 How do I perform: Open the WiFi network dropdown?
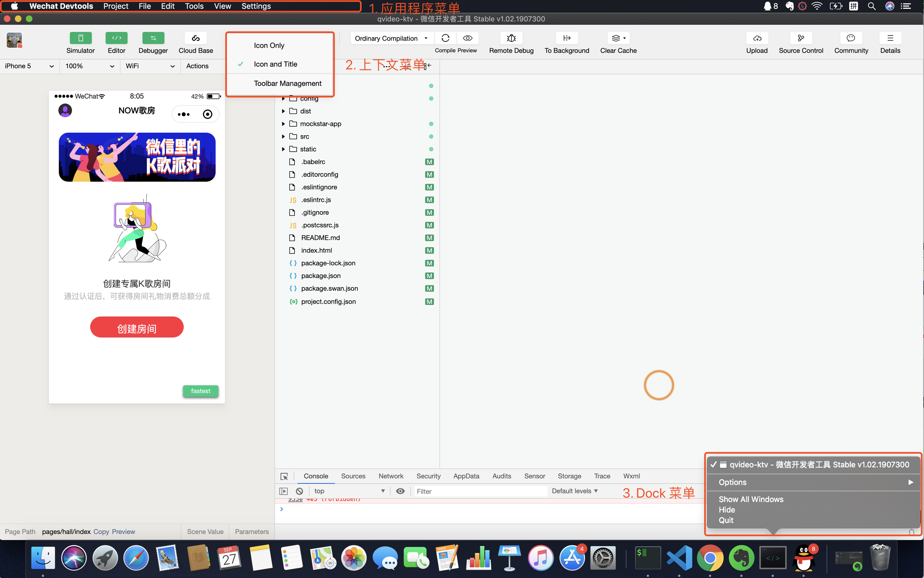click(150, 66)
